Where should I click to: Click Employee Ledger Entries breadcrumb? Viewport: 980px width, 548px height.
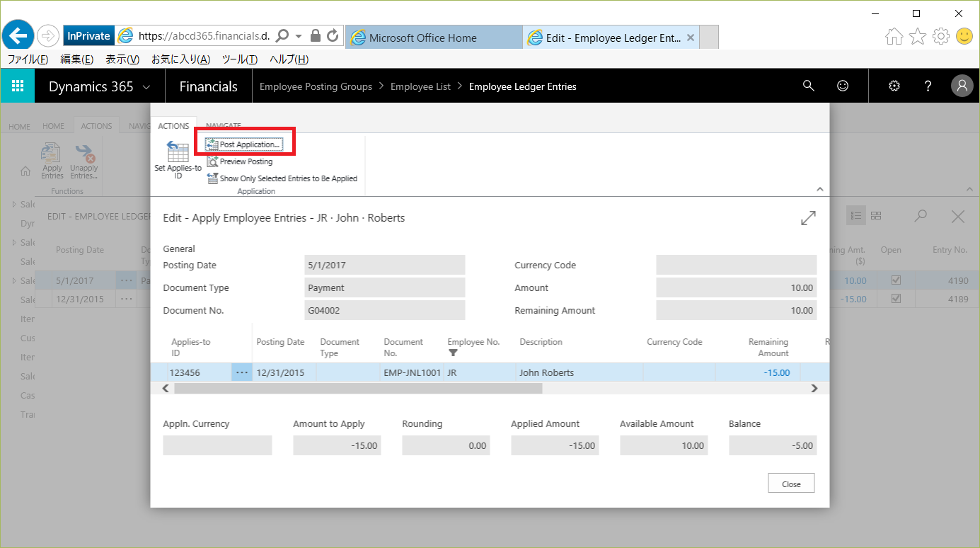point(523,86)
